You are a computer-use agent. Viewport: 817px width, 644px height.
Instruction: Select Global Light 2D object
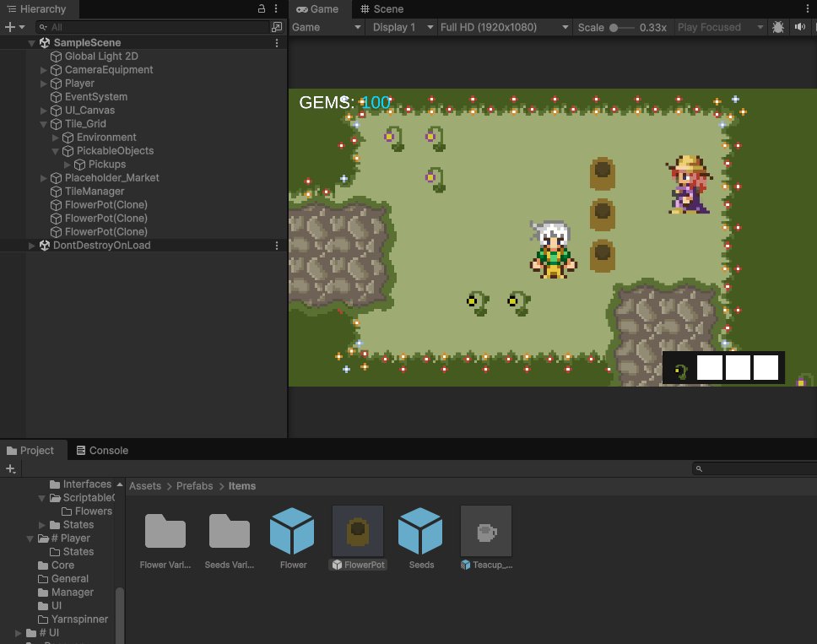coord(101,57)
